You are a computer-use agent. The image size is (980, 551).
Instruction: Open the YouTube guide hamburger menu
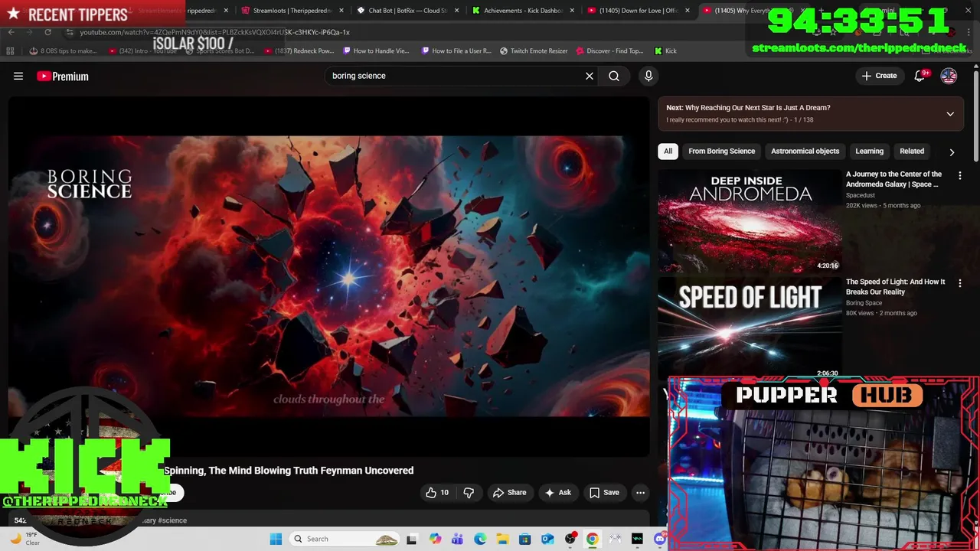point(18,76)
